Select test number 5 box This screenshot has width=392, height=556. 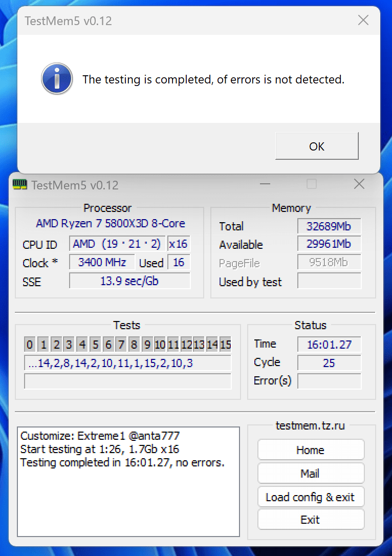(95, 345)
